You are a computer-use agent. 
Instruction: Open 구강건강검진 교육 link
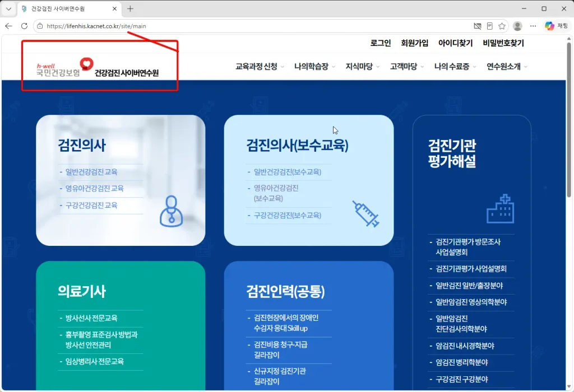[91, 205]
